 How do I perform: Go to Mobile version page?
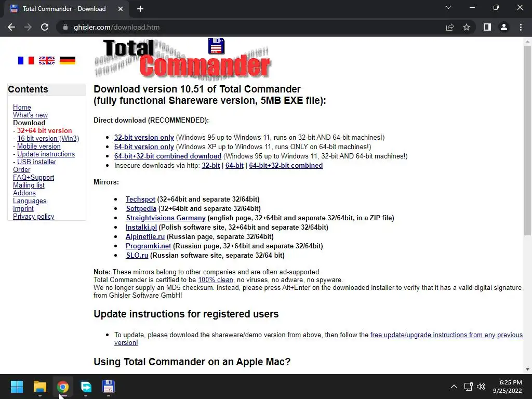[x=38, y=146]
